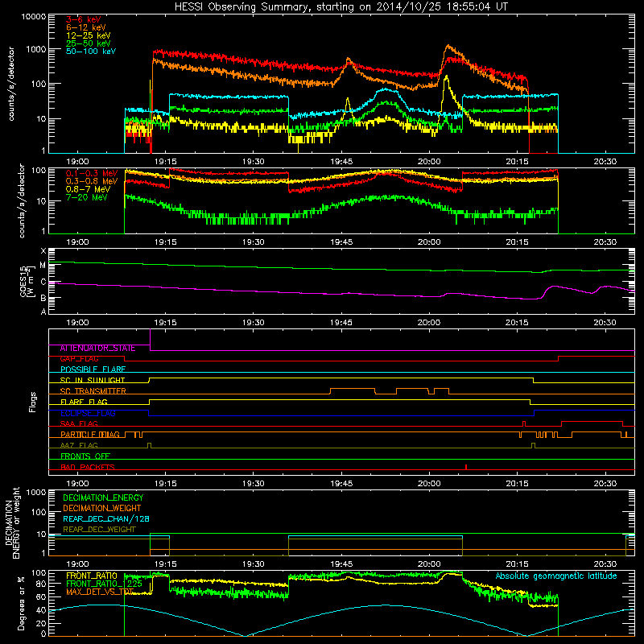644x644 pixels.
Task: Pick the cyan 50-100 keV legend label
Action: point(91,52)
